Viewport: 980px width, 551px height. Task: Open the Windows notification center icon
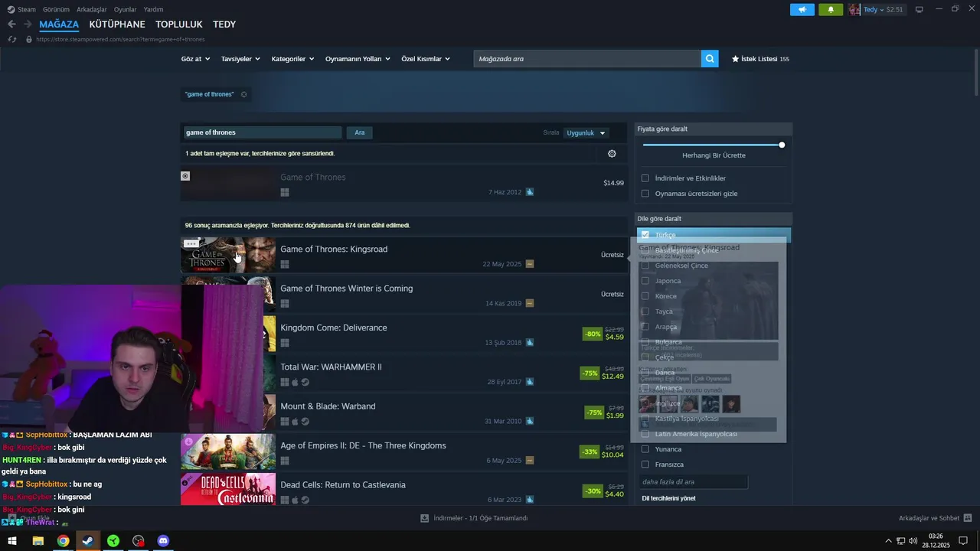(963, 541)
